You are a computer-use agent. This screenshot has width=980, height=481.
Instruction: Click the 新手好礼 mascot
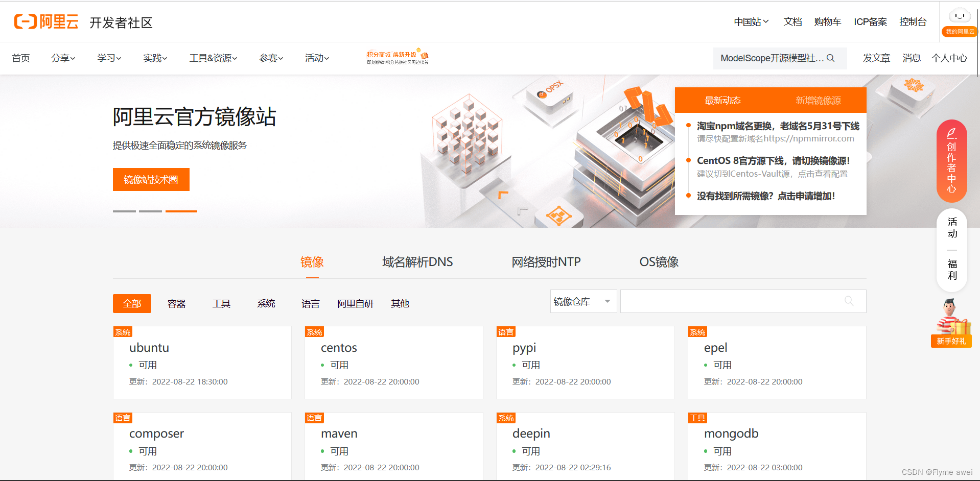point(951,322)
